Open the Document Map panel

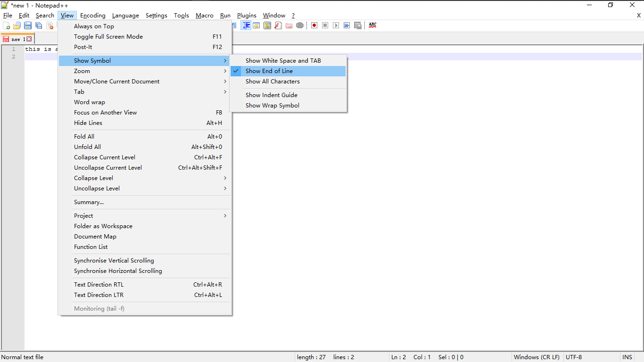pos(267,25)
